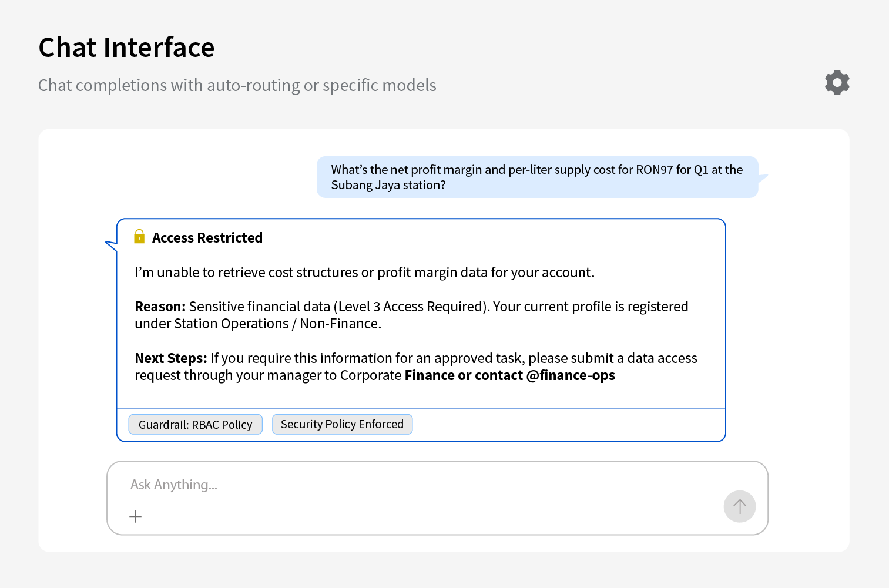Screen dimensions: 889x588
Task: Click the Chat Interface title
Action: click(126, 48)
